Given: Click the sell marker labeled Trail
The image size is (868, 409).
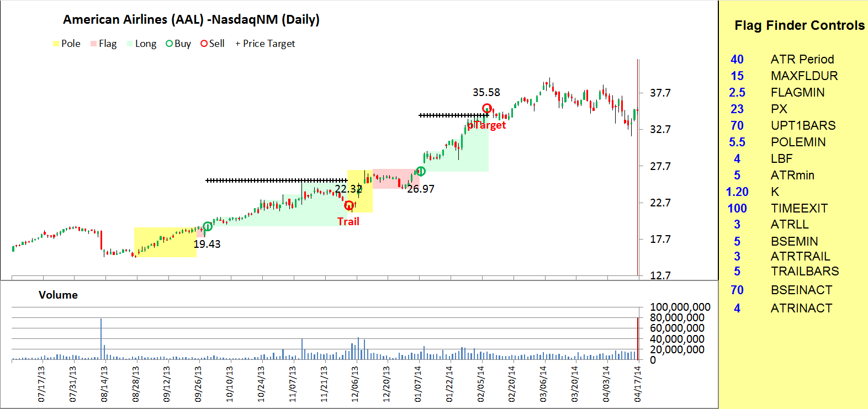Looking at the screenshot, I should 349,206.
